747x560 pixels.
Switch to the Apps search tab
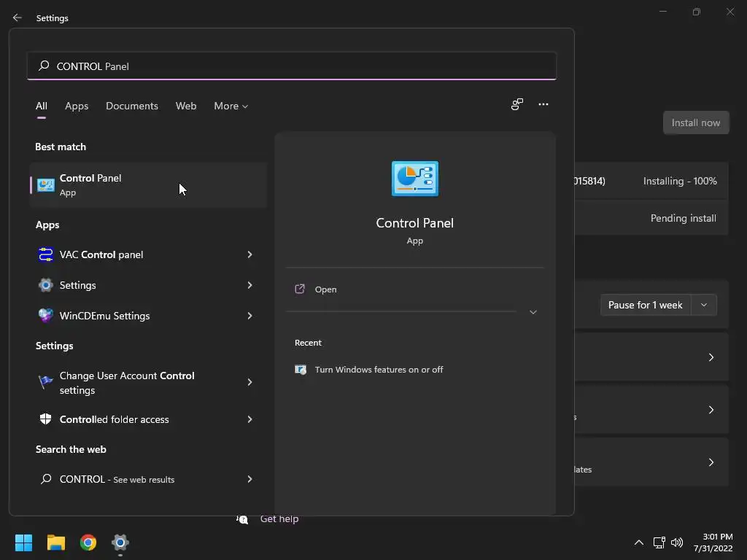77,106
